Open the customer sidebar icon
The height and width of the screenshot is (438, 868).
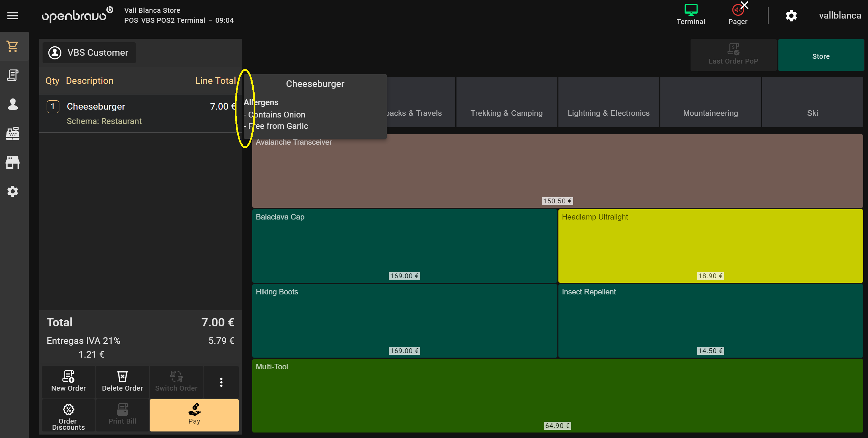13,104
